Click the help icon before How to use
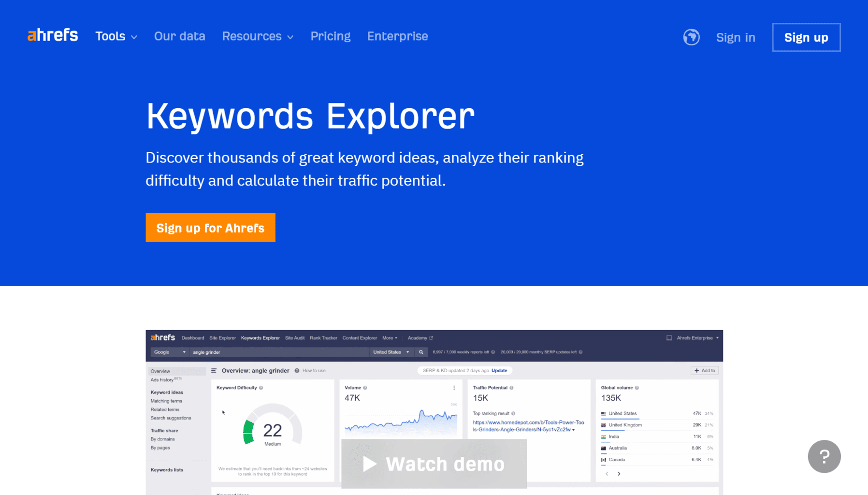 tap(297, 371)
